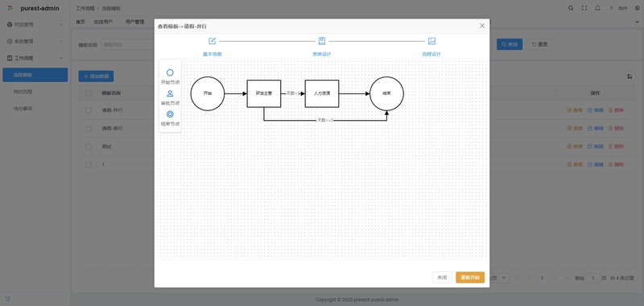Viewport: 644px width, 306px height.
Task: Open notifications bell icon
Action: 597,8
